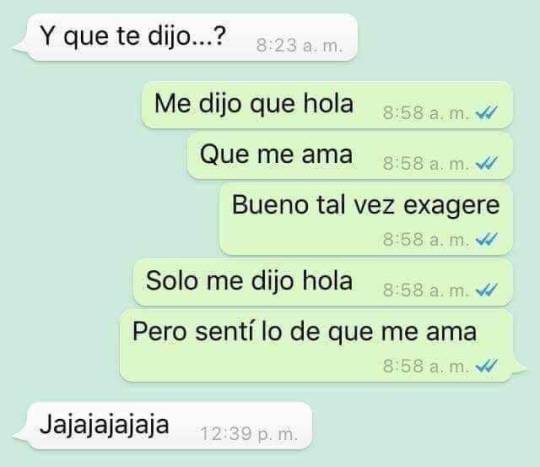
Task: Click blue double-check on 'Que me ama'
Action: pos(487,163)
